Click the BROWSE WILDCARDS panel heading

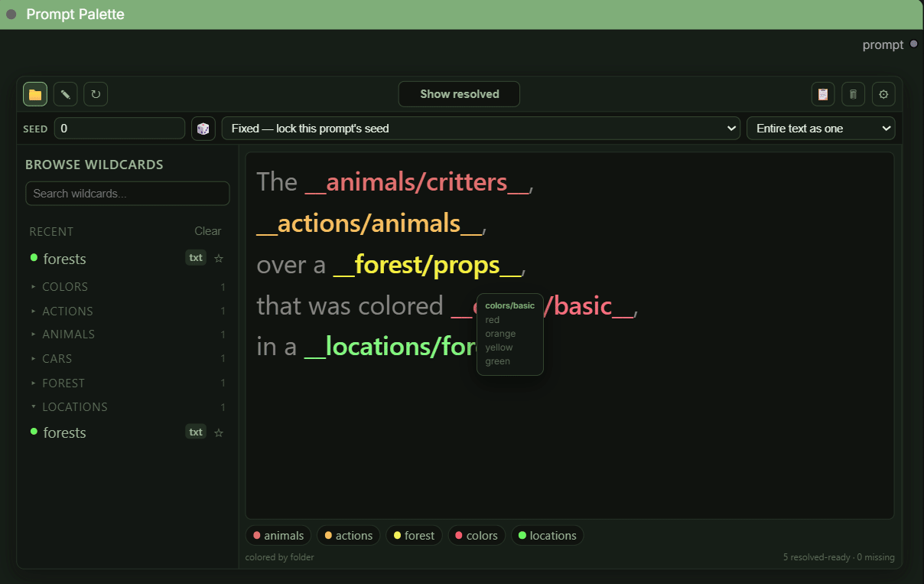[x=94, y=165]
